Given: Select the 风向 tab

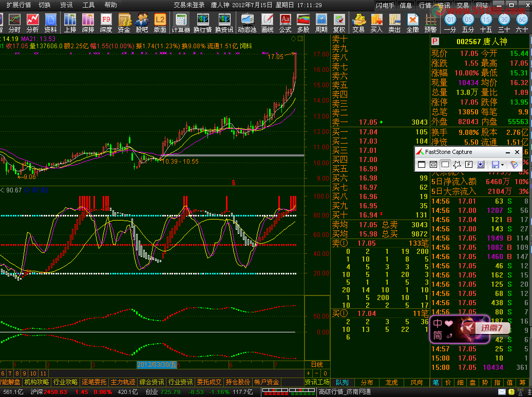Looking at the screenshot, I should click(x=416, y=383).
